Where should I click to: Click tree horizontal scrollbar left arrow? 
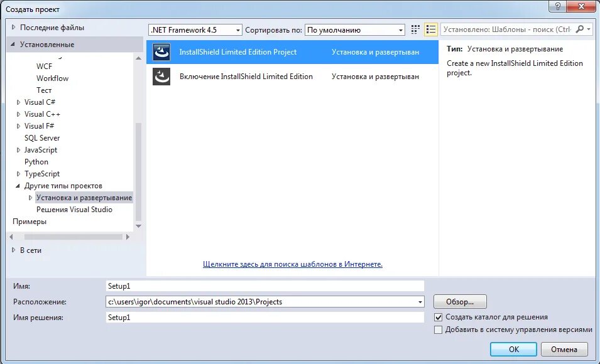tap(11, 237)
